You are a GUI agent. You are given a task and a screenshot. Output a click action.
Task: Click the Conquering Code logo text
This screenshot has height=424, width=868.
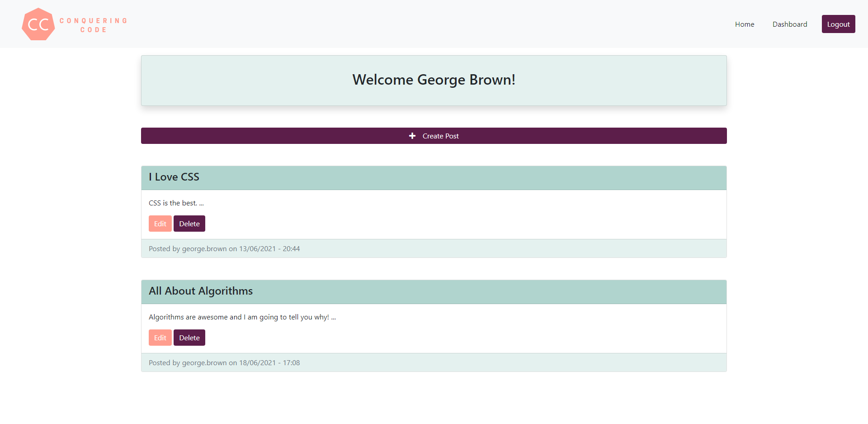(94, 25)
